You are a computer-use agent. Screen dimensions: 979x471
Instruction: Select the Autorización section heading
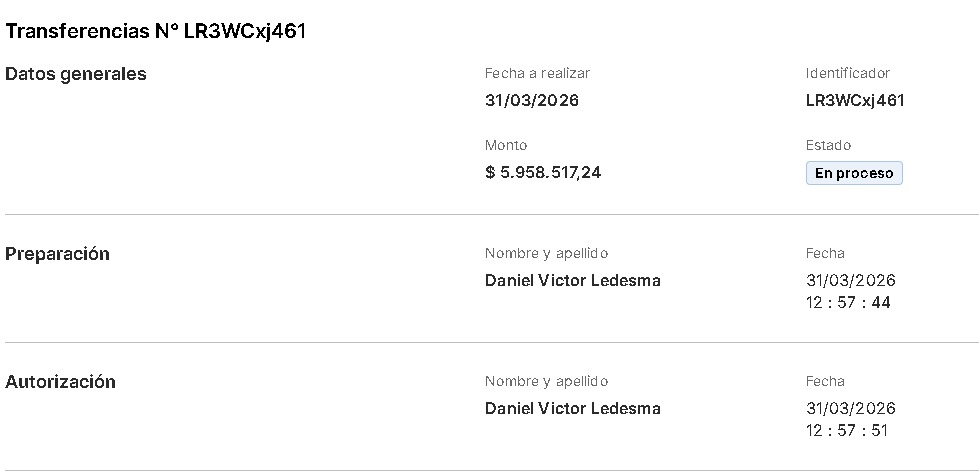click(61, 382)
